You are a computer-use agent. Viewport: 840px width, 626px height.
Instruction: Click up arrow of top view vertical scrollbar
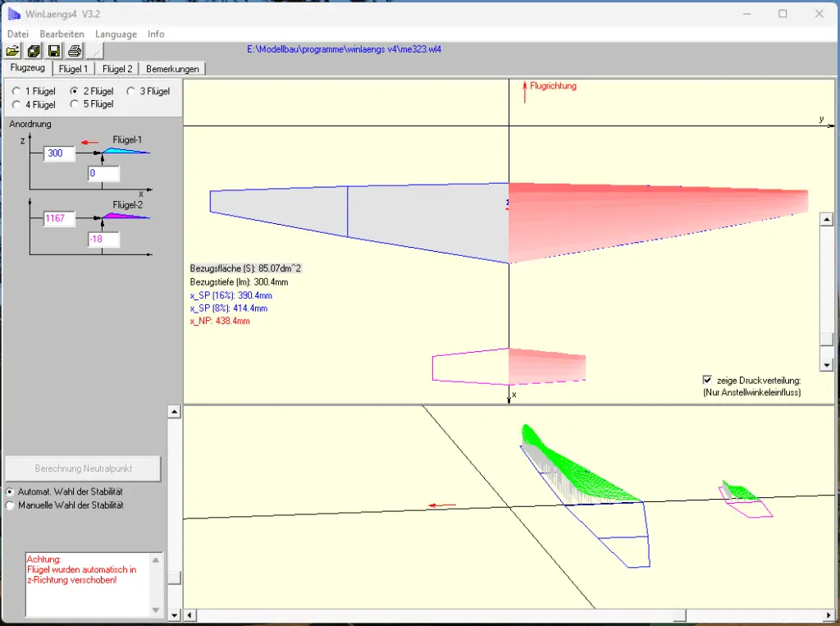[x=827, y=219]
